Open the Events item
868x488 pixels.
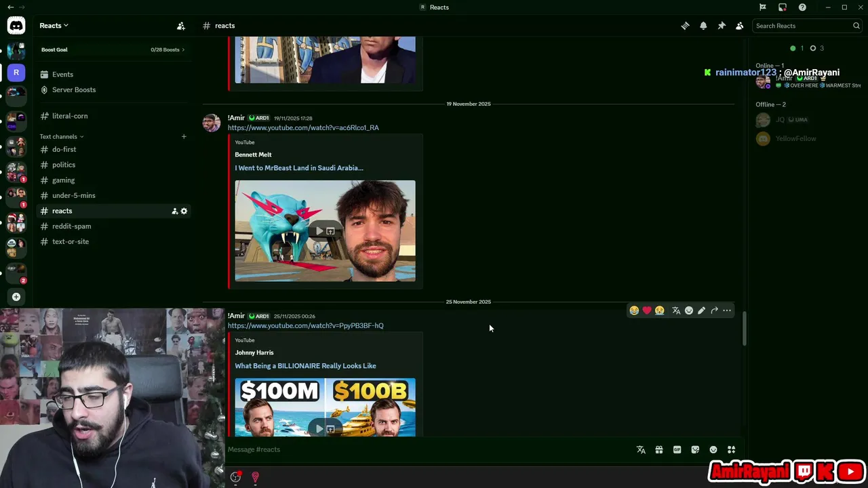tap(113, 75)
